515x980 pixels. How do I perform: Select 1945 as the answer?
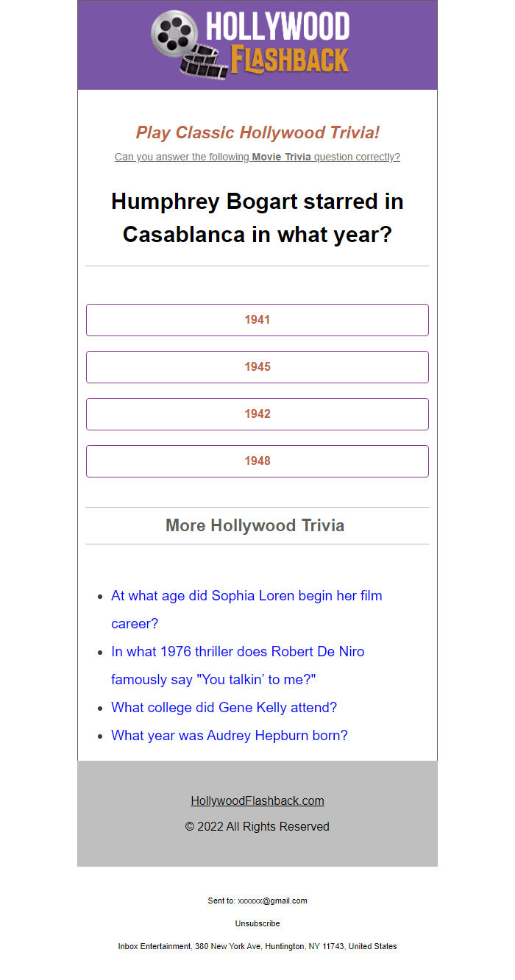pyautogui.click(x=257, y=367)
